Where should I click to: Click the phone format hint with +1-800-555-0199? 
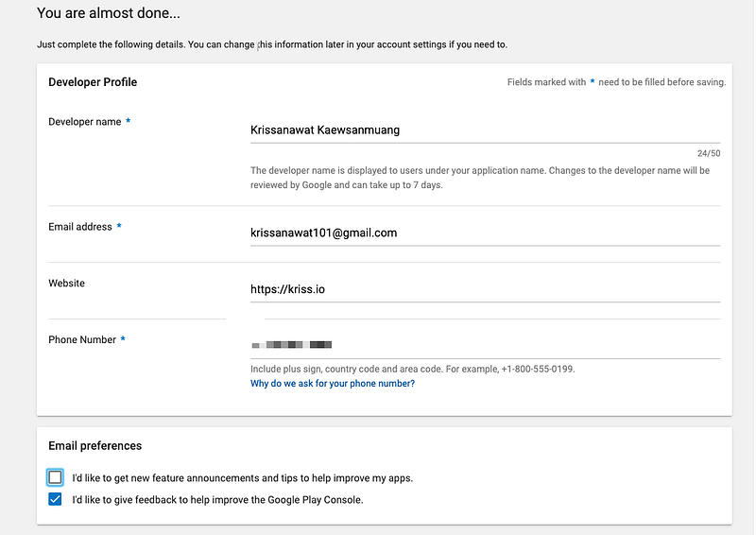[412, 369]
